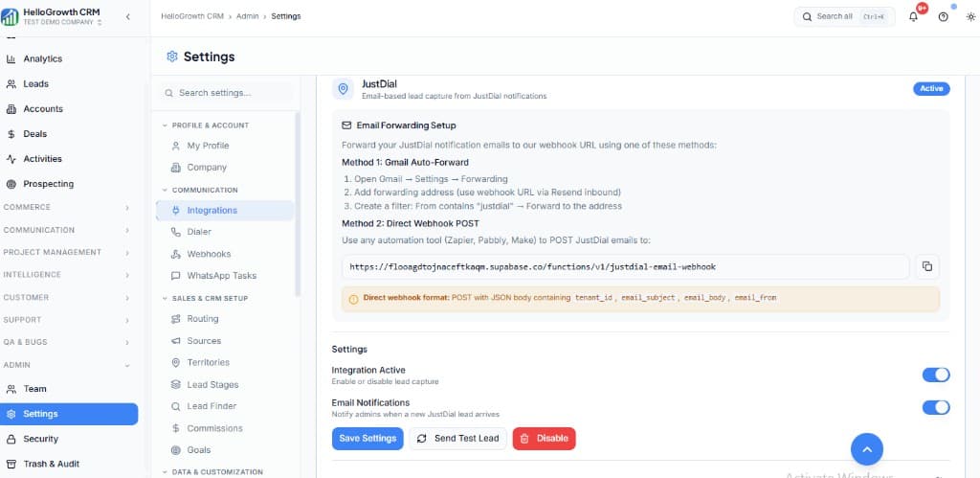Expand the INTELLIGENCE section
The image size is (980, 478).
68,275
